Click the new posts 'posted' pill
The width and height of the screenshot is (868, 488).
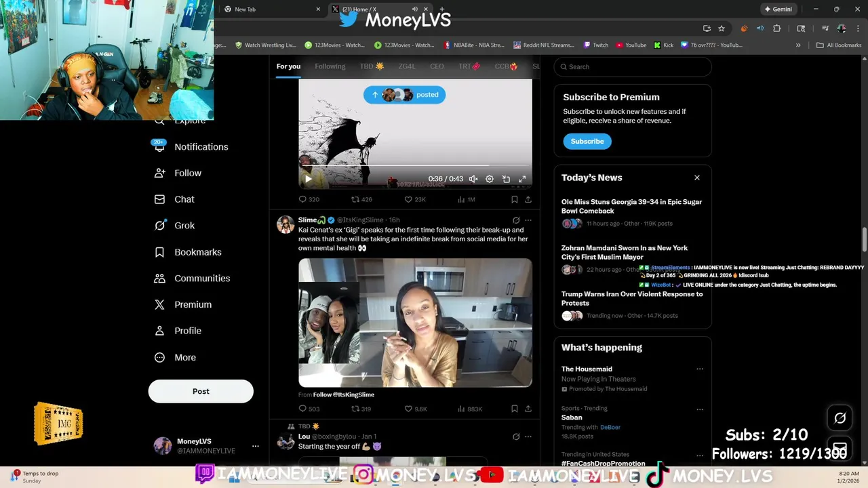404,95
